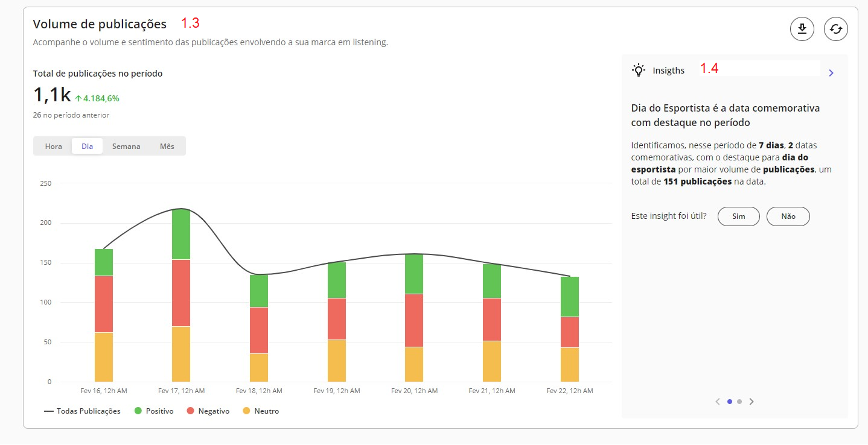The width and height of the screenshot is (868, 445).
Task: Click the red Negativo segment for Fev 20
Action: tap(414, 320)
